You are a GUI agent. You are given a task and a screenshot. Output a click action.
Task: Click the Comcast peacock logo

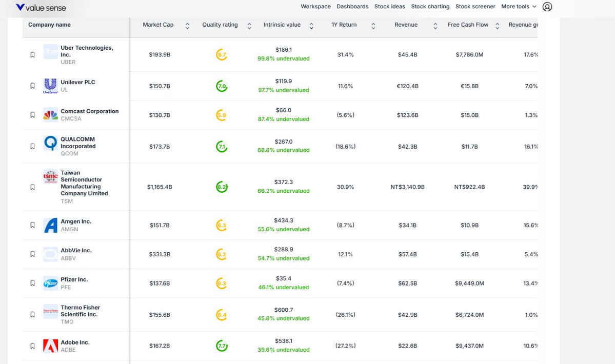(x=51, y=115)
